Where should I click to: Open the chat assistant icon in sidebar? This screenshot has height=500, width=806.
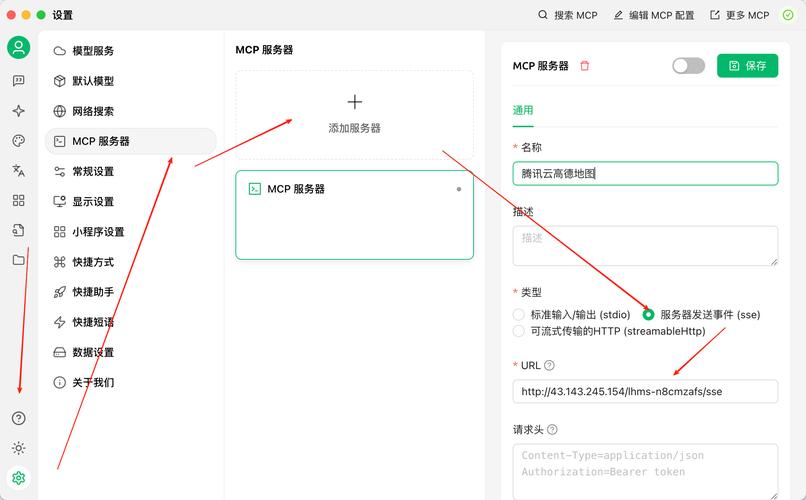(x=18, y=81)
